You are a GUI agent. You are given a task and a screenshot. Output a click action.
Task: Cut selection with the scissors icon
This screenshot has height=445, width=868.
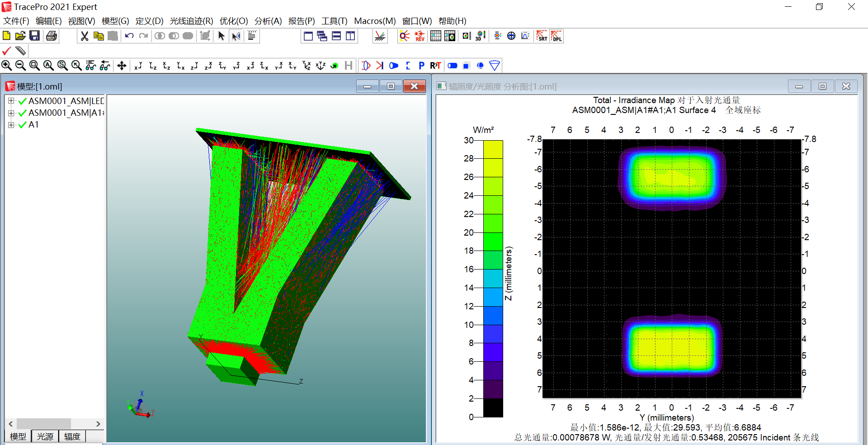(x=85, y=36)
